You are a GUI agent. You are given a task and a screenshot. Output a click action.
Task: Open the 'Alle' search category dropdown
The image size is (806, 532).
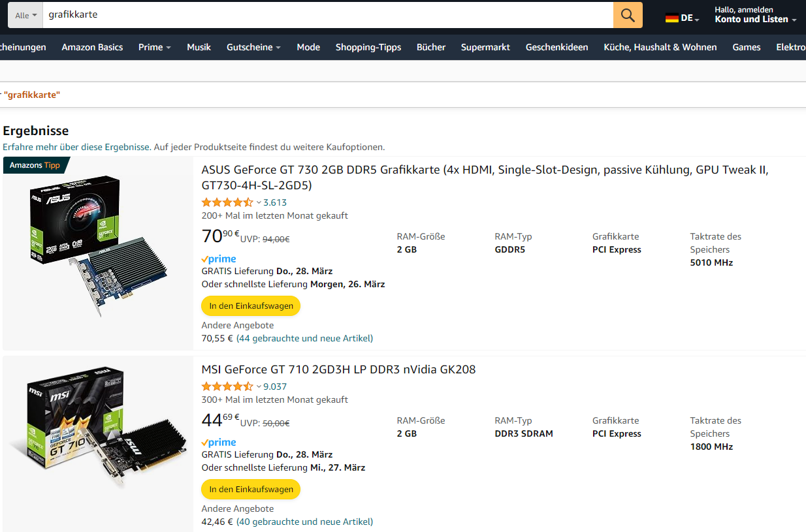coord(25,15)
